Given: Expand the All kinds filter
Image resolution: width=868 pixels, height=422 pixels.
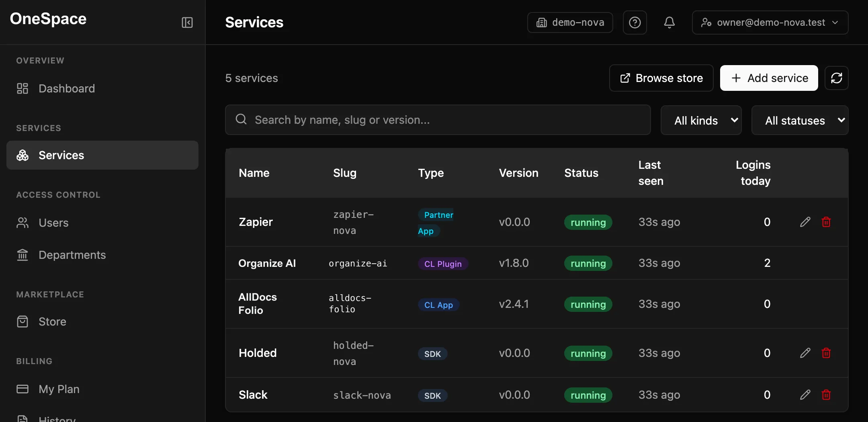Looking at the screenshot, I should tap(701, 120).
